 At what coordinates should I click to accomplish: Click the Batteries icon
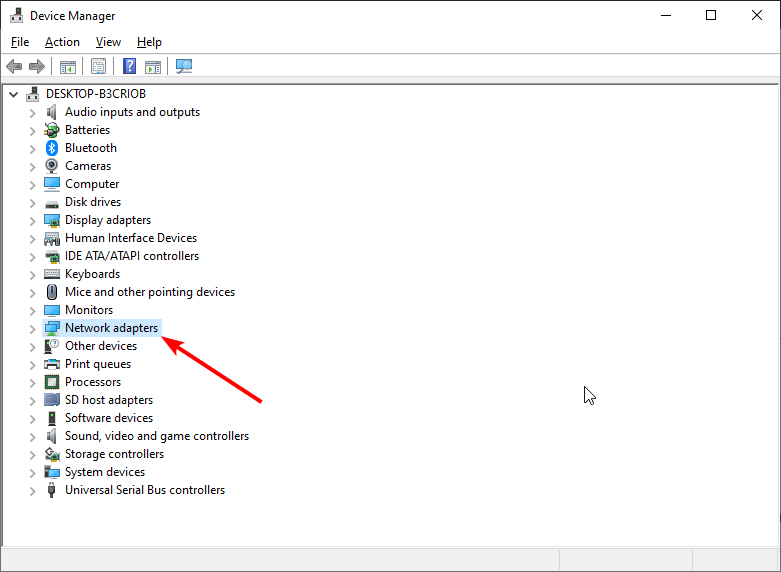click(x=51, y=130)
